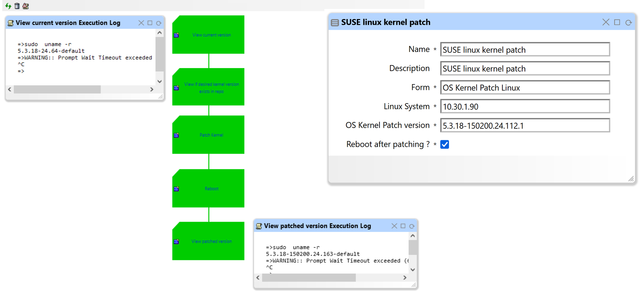Click the SUSE linux kernel patch form icon
644x293 pixels.
tap(335, 22)
